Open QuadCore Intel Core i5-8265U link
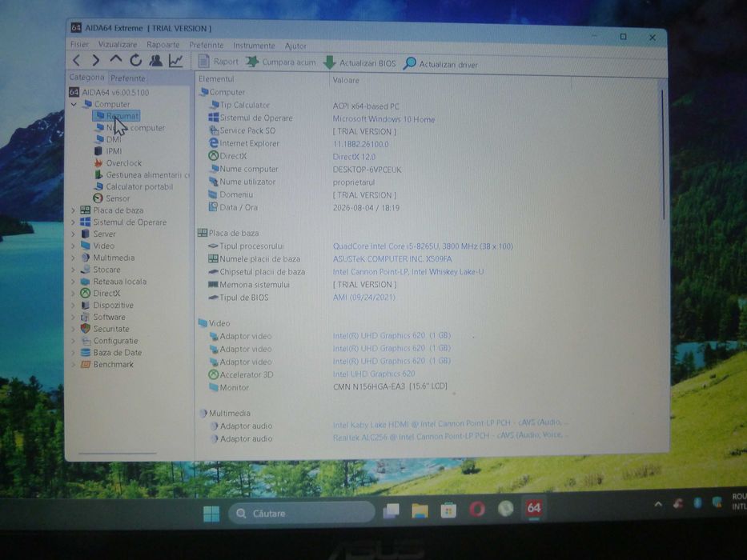 coord(423,246)
